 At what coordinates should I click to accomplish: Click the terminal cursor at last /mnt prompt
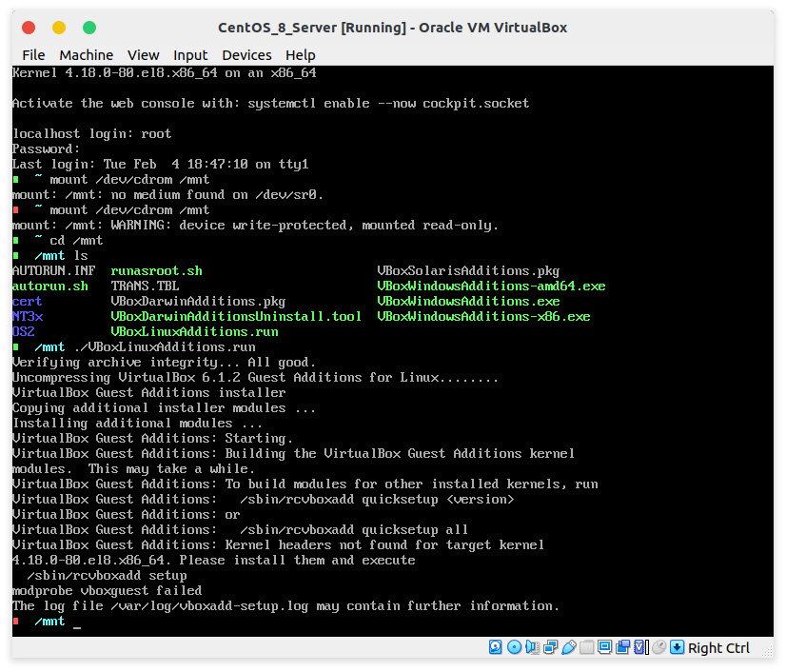[x=77, y=626]
